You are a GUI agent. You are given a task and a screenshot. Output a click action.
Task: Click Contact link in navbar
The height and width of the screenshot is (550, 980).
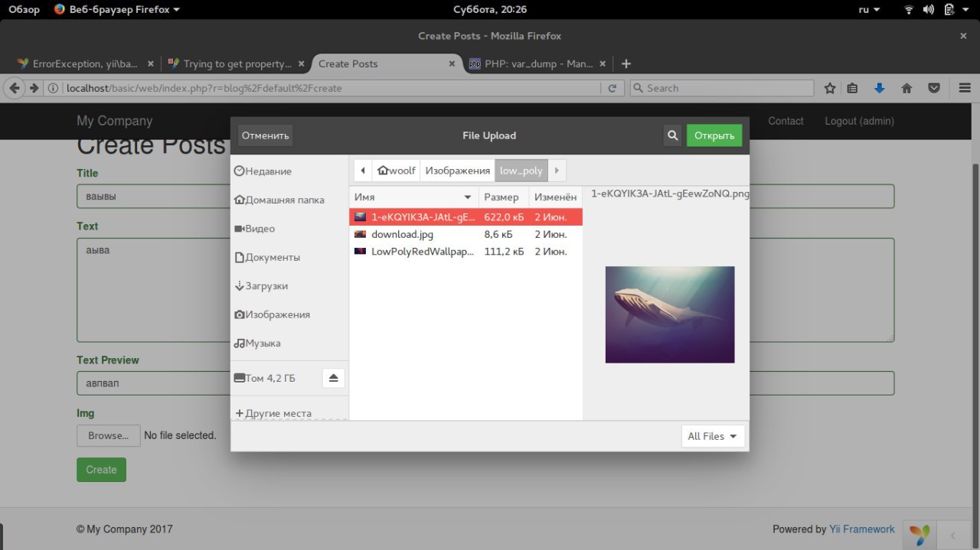tap(786, 121)
